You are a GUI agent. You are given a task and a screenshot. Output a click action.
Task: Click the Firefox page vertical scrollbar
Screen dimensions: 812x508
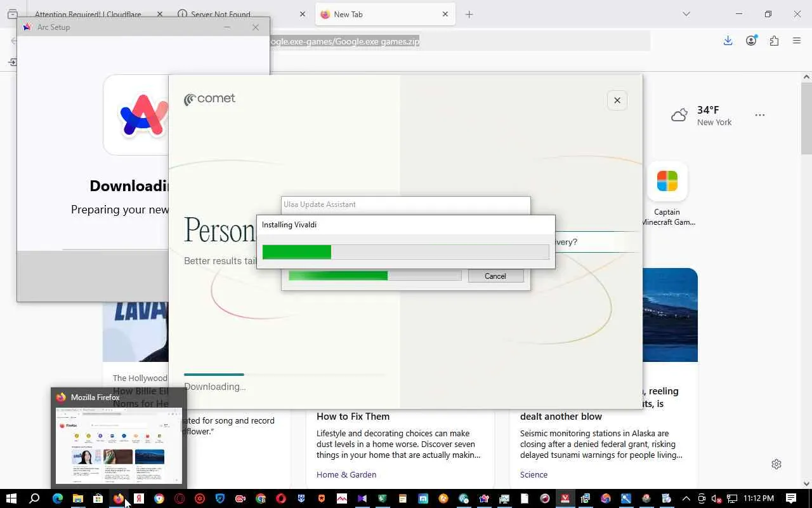tap(806, 117)
